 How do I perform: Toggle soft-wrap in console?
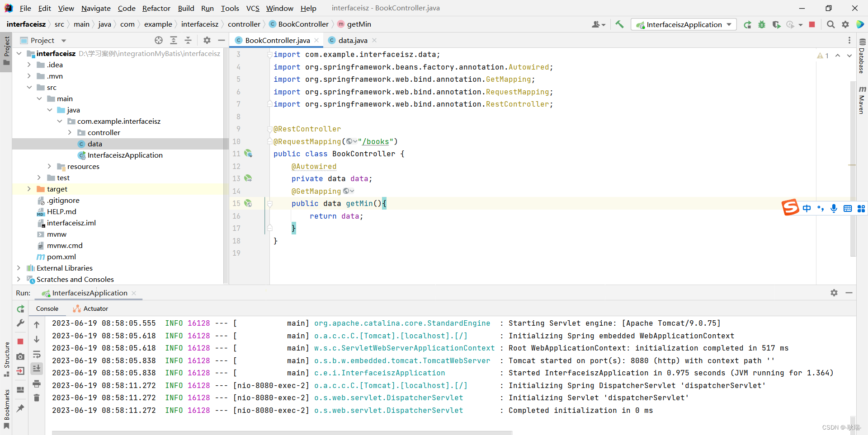pos(37,354)
